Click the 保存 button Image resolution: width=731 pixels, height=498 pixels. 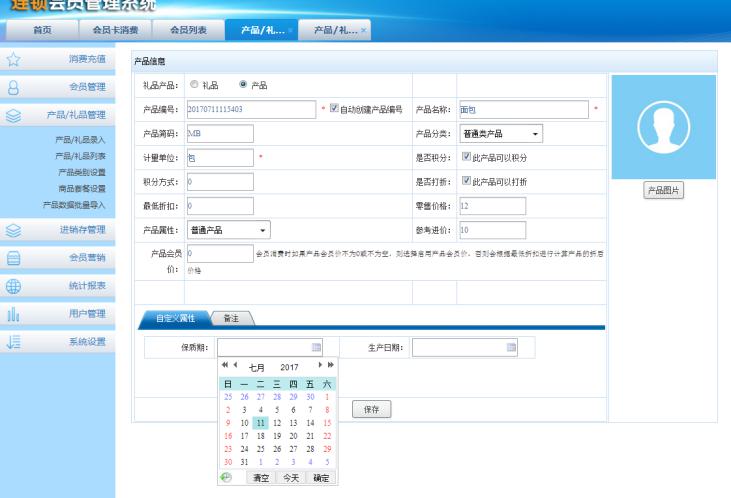[371, 409]
